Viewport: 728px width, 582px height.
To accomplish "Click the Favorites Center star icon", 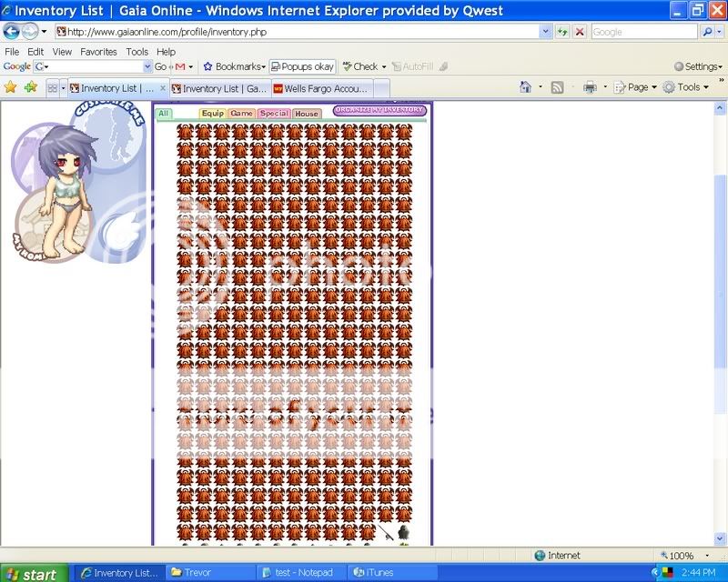I will point(11,87).
